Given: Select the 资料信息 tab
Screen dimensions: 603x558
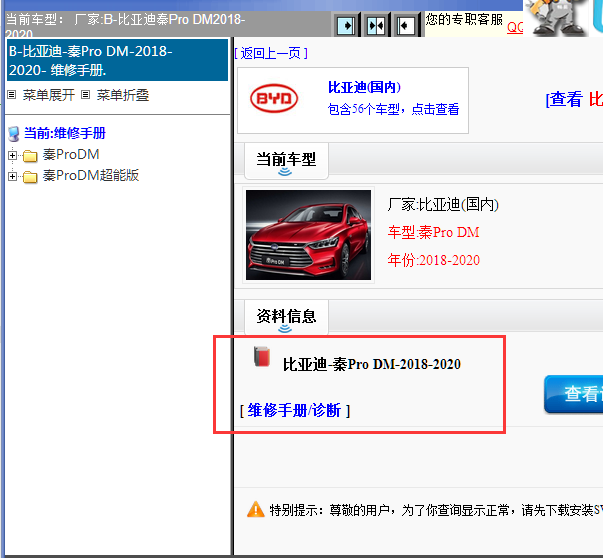Looking at the screenshot, I should pos(286,318).
